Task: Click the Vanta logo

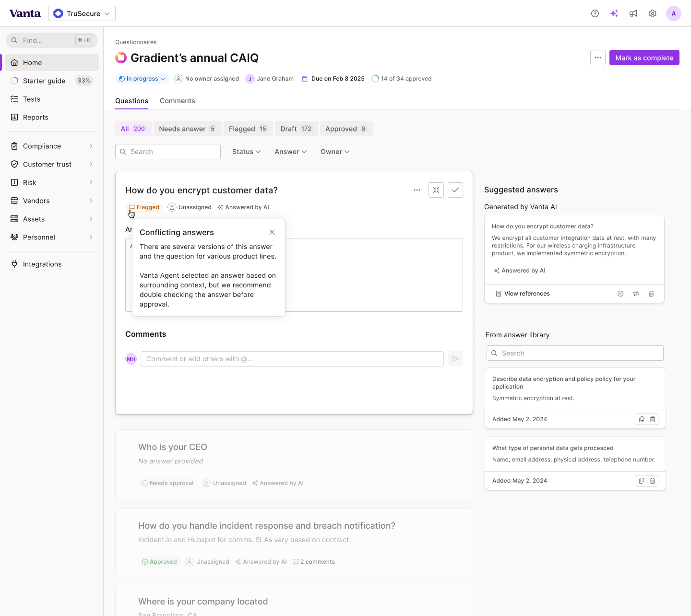Action: point(25,13)
